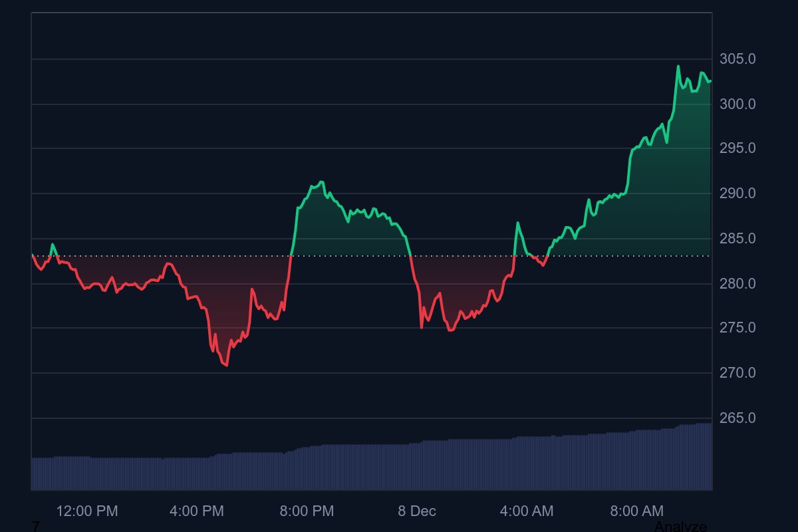
Task: Select the 8:00 AM time axis label
Action: click(x=637, y=511)
